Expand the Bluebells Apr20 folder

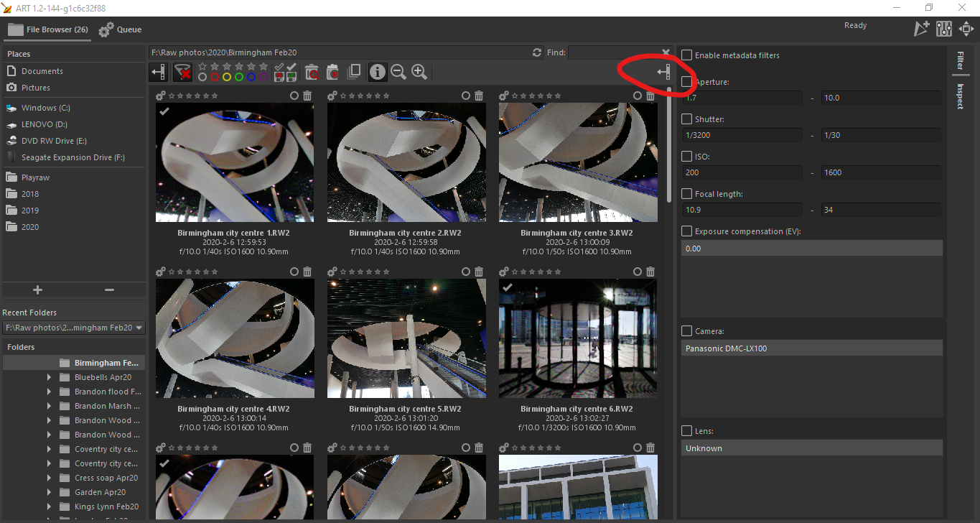point(49,377)
